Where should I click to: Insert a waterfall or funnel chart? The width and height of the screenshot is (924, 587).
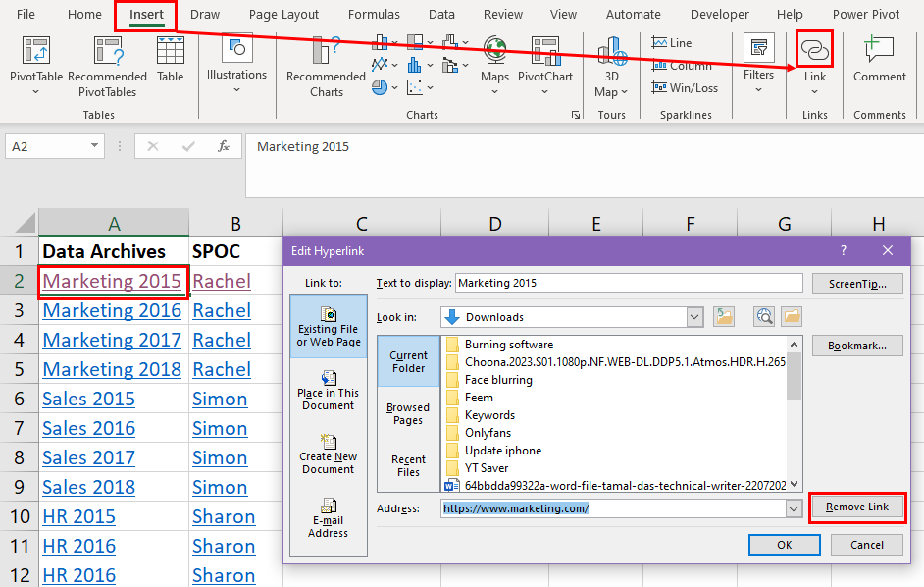pyautogui.click(x=455, y=42)
